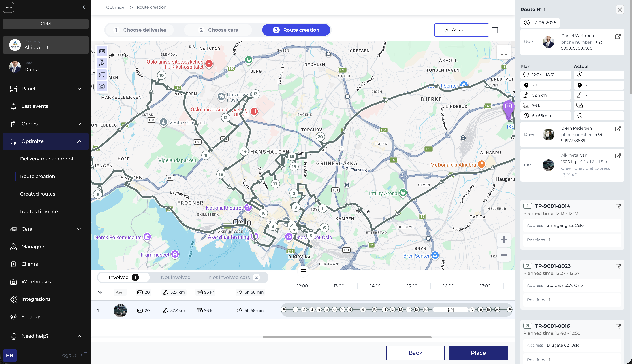Click map stop marker 20
The height and width of the screenshot is (364, 632).
click(x=320, y=137)
